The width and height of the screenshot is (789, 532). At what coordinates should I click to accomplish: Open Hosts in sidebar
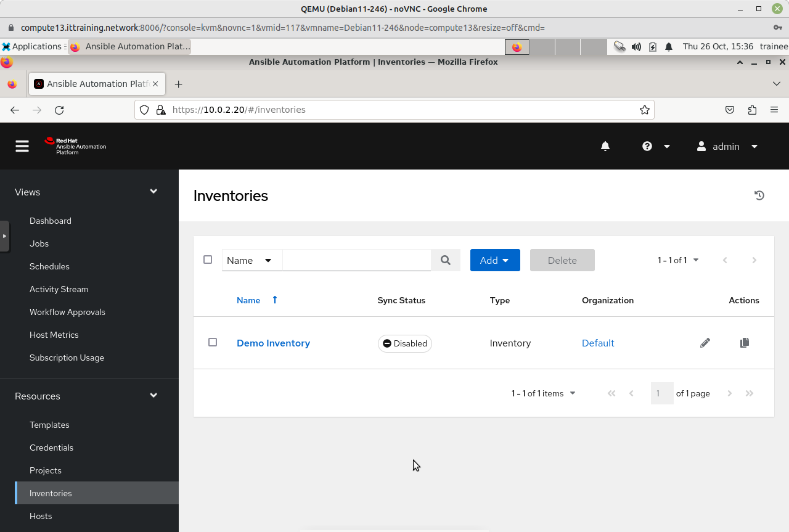pyautogui.click(x=41, y=516)
